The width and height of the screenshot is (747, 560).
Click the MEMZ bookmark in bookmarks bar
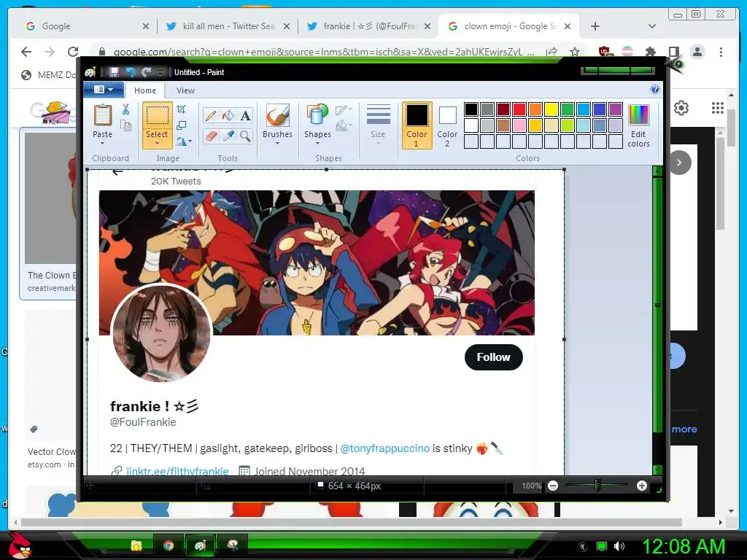click(x=49, y=75)
